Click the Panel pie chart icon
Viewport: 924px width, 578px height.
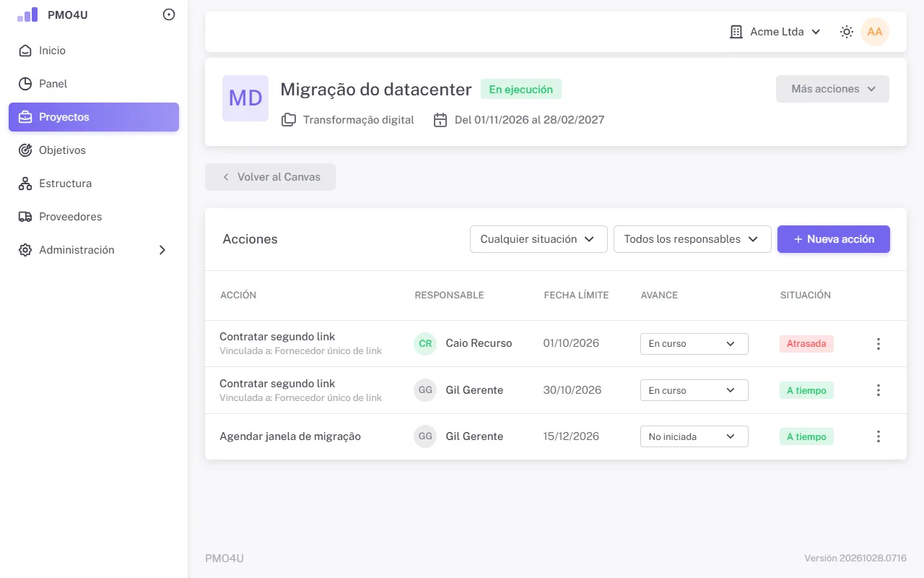25,84
